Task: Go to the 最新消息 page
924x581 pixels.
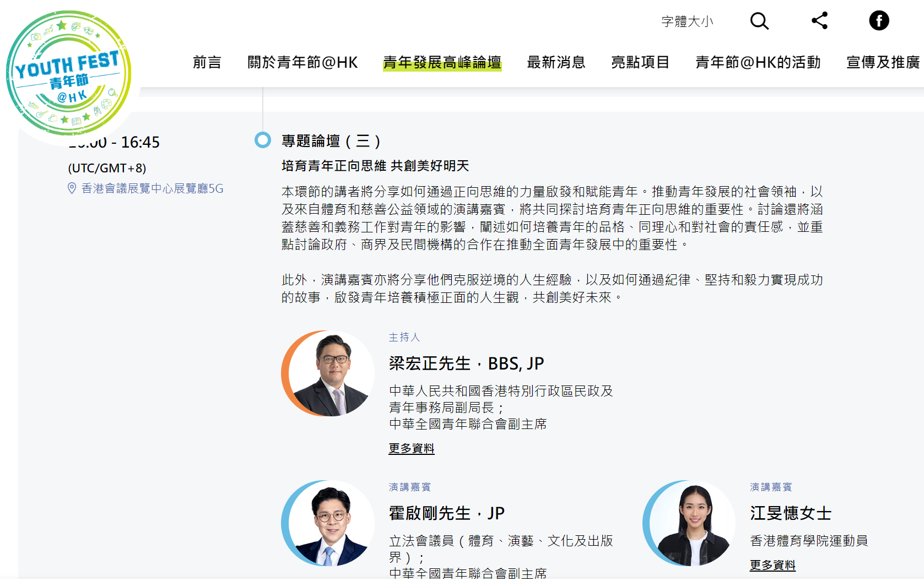Action: (556, 62)
